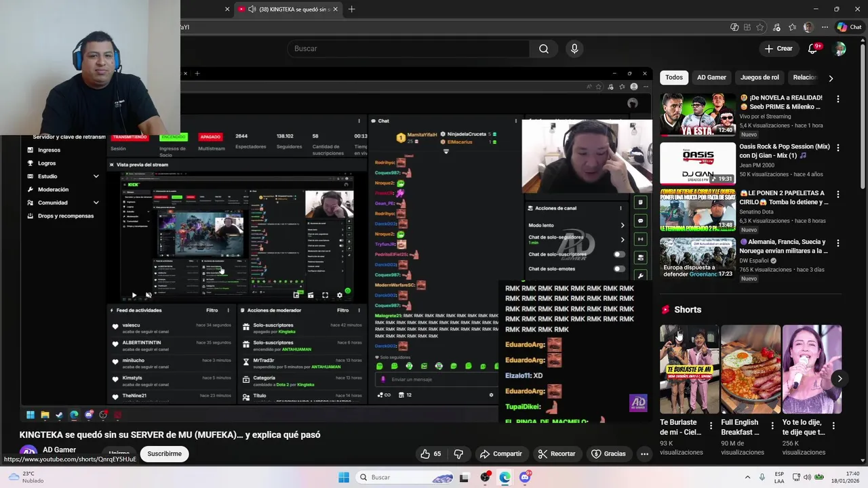The image size is (868, 488).
Task: Click the Recortar clip button
Action: tap(557, 454)
